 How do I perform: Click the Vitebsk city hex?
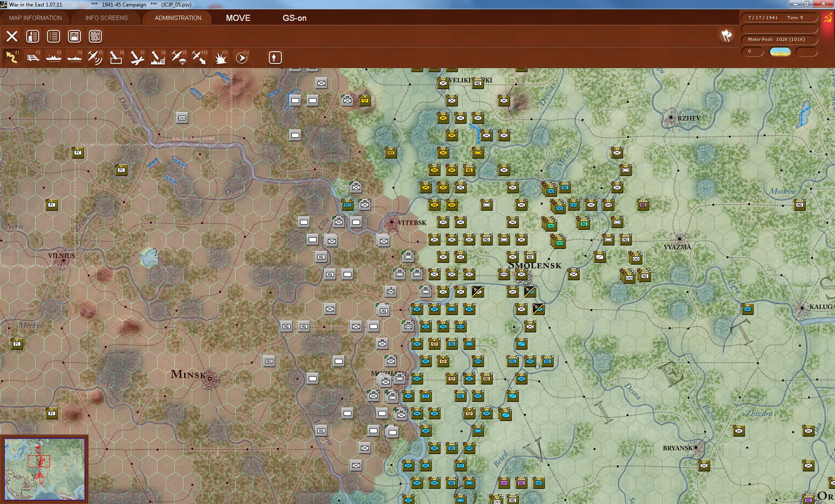pos(391,222)
